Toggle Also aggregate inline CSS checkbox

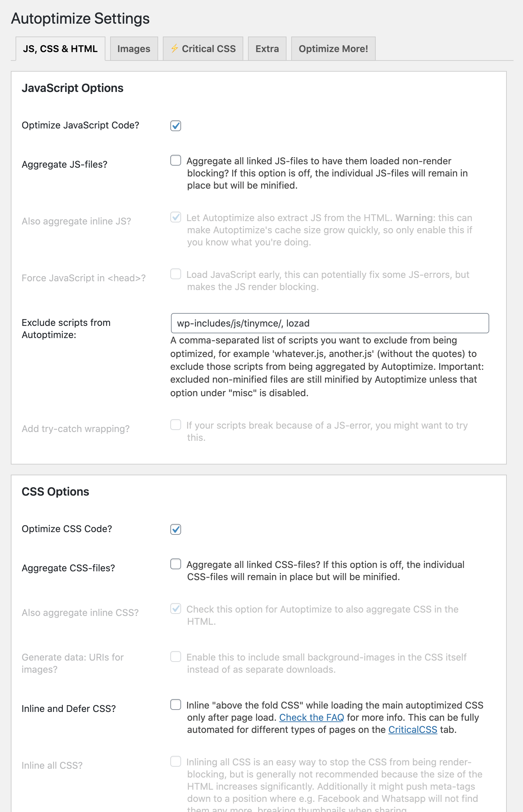[176, 608]
